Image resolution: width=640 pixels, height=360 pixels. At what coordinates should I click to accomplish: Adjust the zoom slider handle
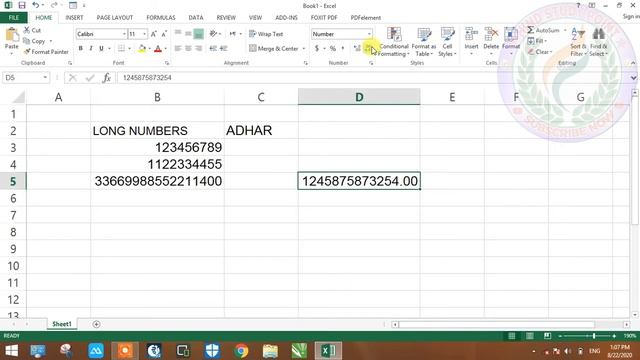point(594,336)
